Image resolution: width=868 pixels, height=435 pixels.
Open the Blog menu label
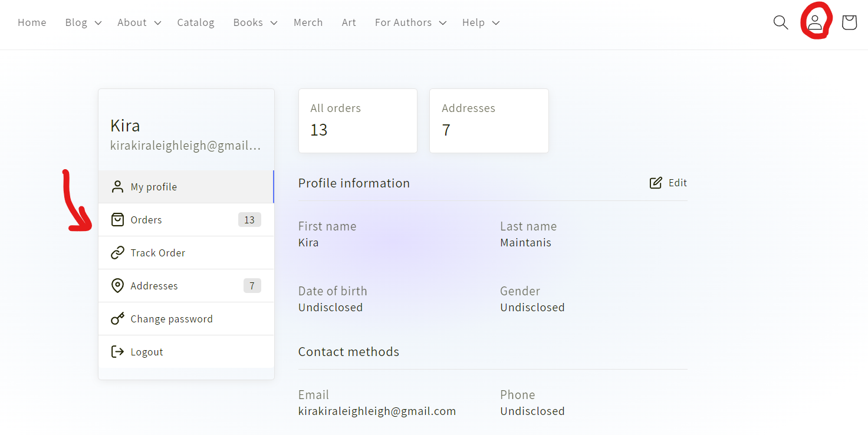(76, 22)
